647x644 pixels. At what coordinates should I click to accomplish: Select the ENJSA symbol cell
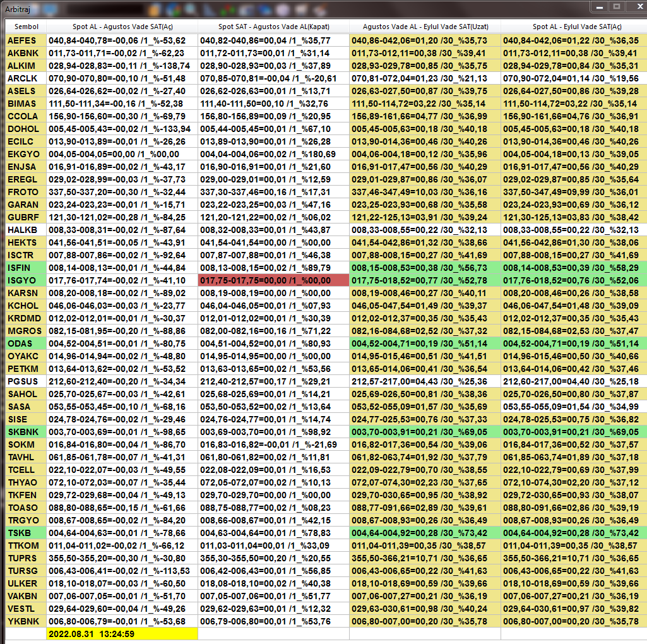click(x=26, y=167)
